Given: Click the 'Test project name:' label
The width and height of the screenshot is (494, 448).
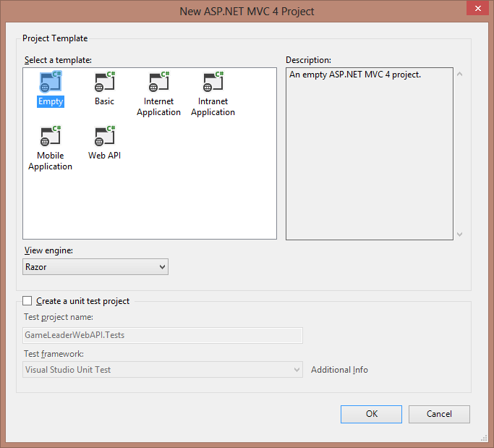Looking at the screenshot, I should pos(59,317).
